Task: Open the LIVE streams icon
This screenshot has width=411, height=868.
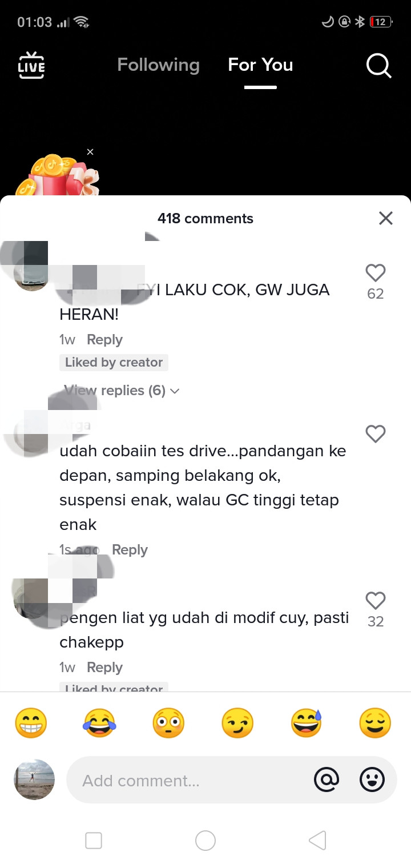Action: [x=31, y=65]
